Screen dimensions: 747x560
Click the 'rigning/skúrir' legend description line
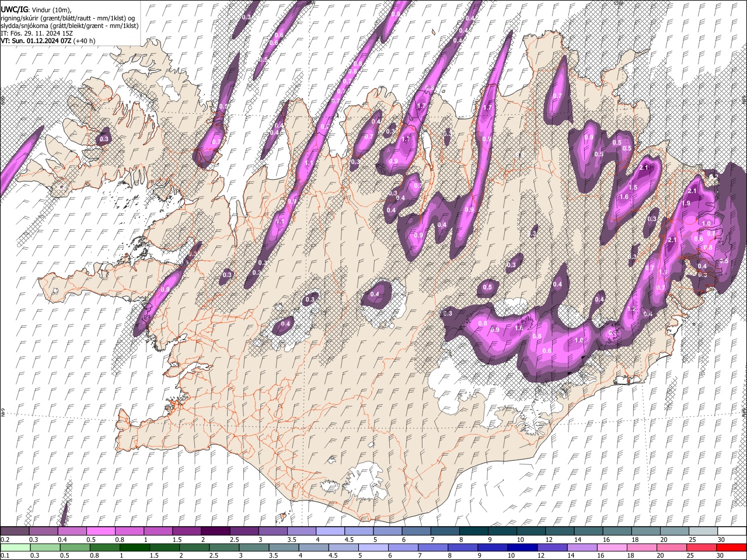tap(68, 18)
